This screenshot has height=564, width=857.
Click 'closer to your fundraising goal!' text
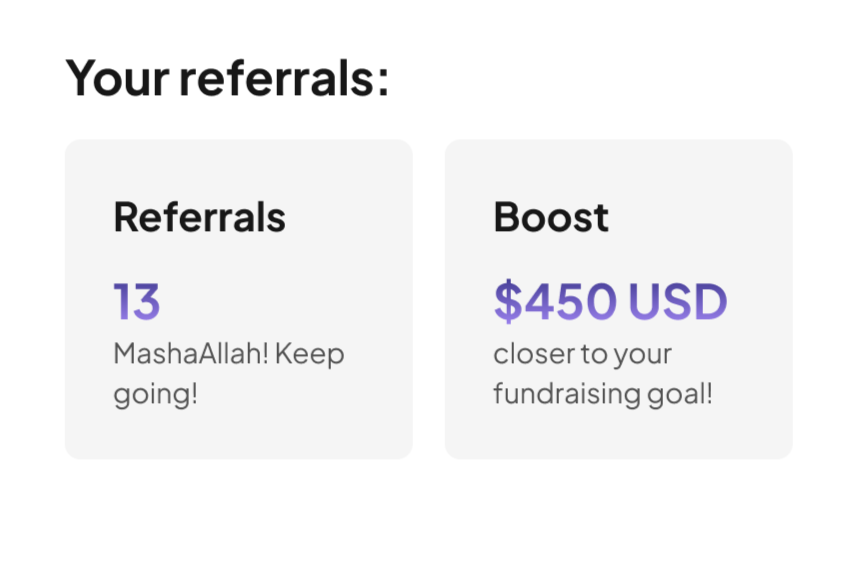603,374
